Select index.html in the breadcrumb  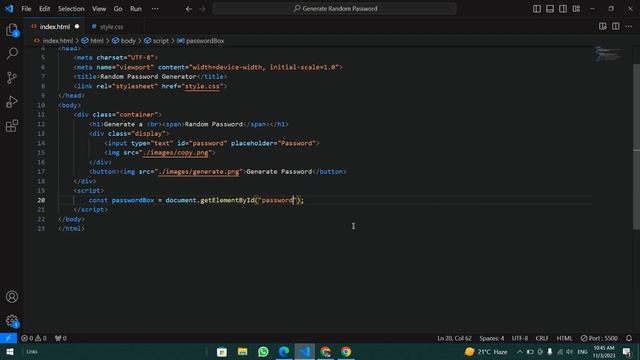(58, 41)
